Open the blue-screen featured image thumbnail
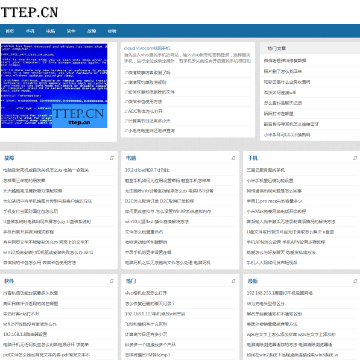360x360 pixels. click(x=54, y=85)
